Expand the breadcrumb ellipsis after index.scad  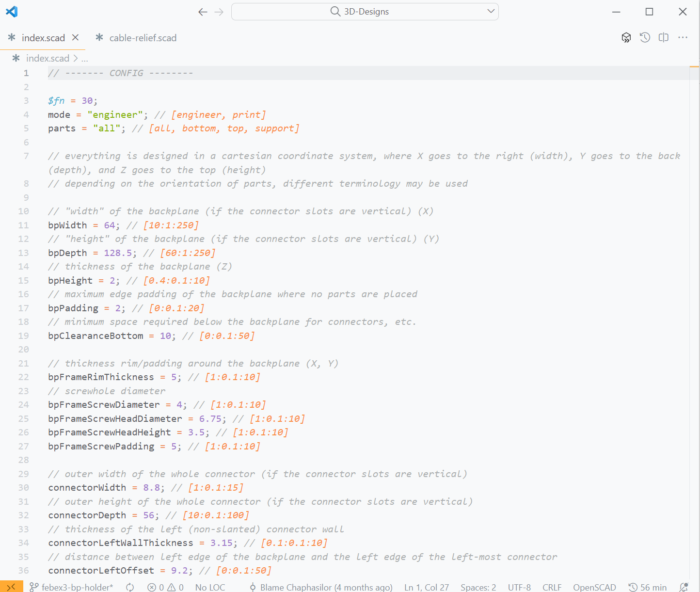(85, 59)
